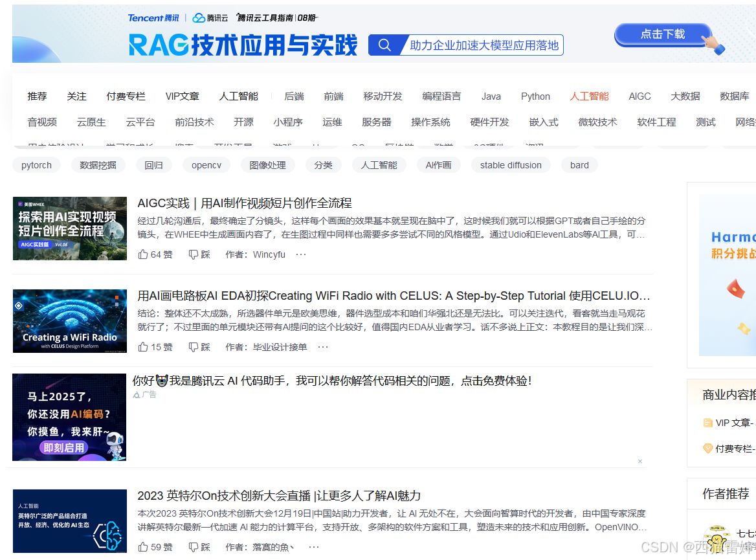Filter by the 分类 tag
The width and height of the screenshot is (756, 560).
pyautogui.click(x=323, y=165)
